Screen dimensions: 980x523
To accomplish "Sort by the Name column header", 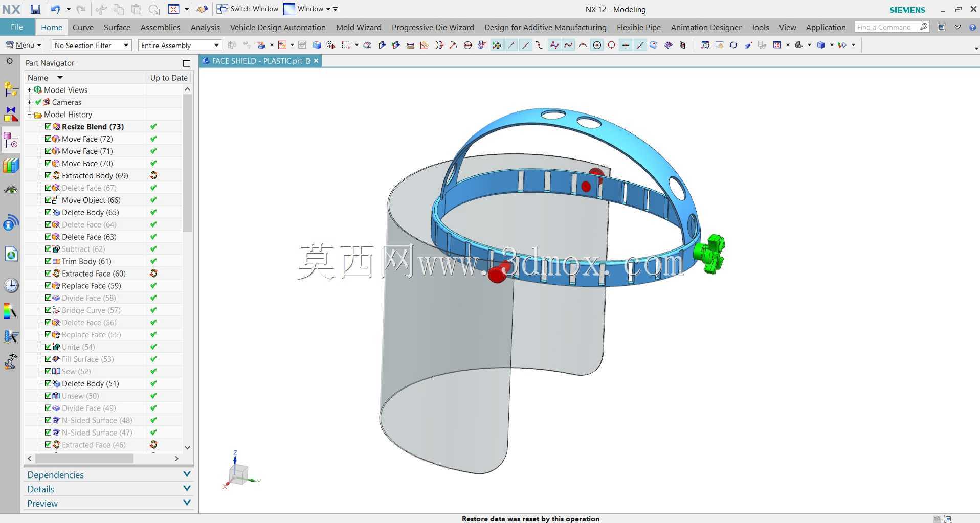I will point(85,78).
